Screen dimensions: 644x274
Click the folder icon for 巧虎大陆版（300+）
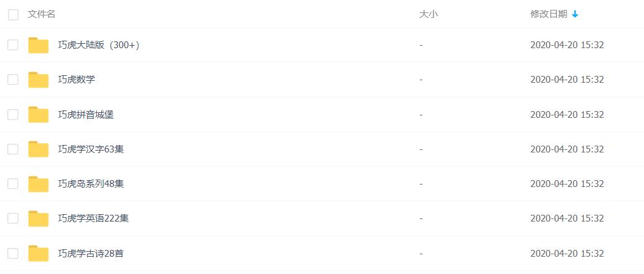coord(38,45)
